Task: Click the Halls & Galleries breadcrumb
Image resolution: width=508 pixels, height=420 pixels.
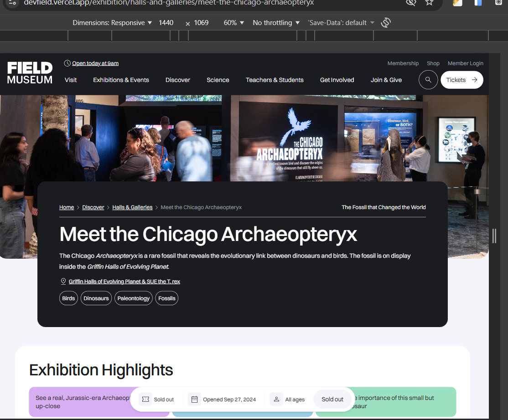Action: click(132, 207)
